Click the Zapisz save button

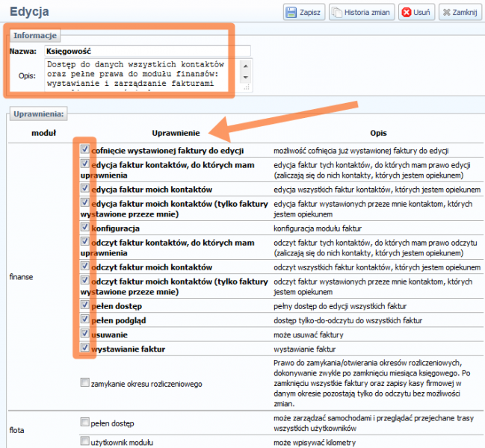(x=303, y=12)
